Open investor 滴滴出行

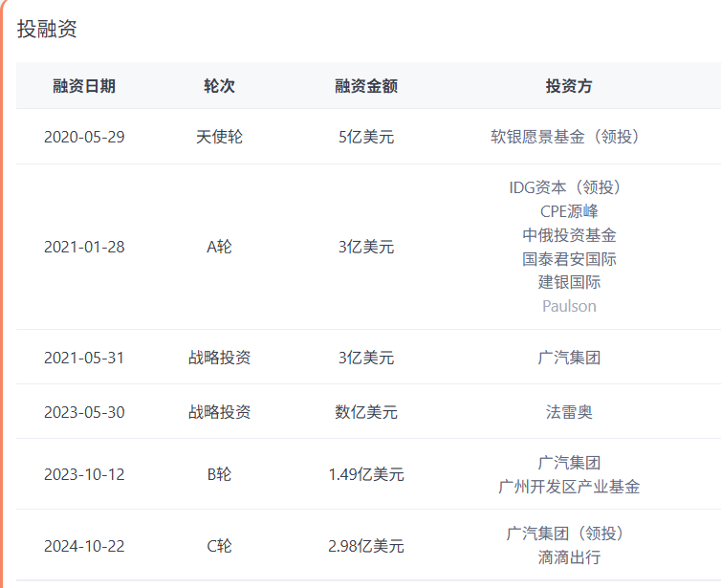pyautogui.click(x=569, y=557)
